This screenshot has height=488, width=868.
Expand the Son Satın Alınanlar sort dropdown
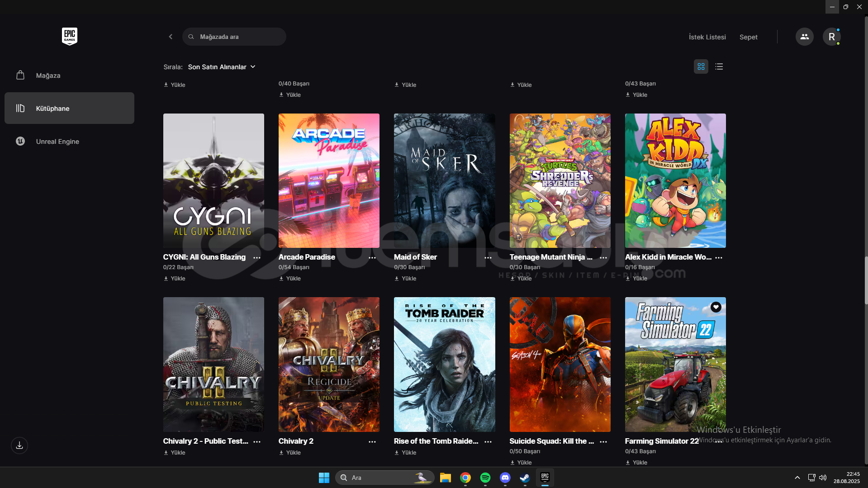click(222, 67)
